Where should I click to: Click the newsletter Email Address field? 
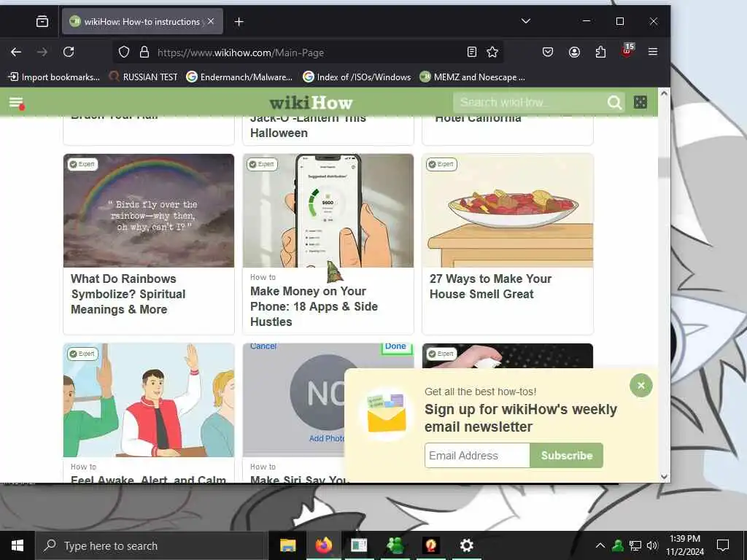tap(477, 456)
